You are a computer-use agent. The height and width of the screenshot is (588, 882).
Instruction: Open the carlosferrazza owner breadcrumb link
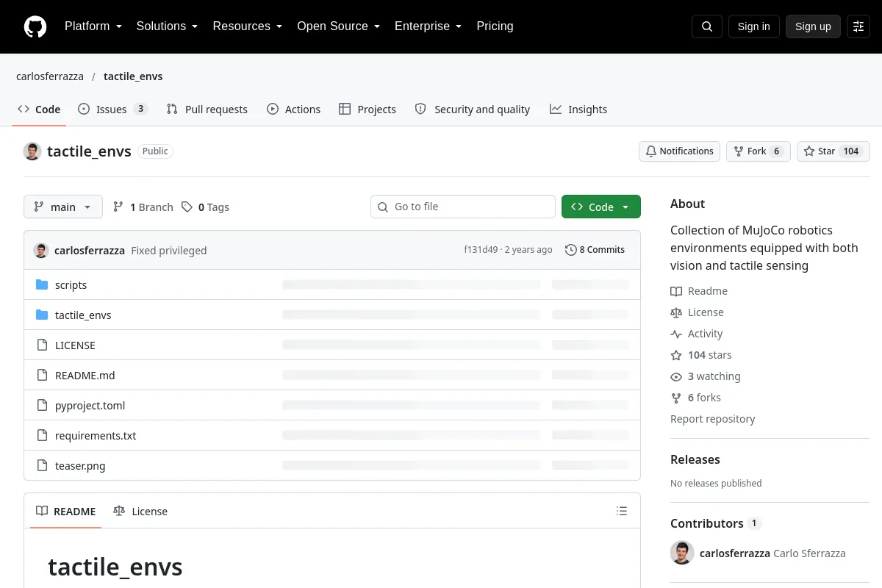tap(50, 76)
